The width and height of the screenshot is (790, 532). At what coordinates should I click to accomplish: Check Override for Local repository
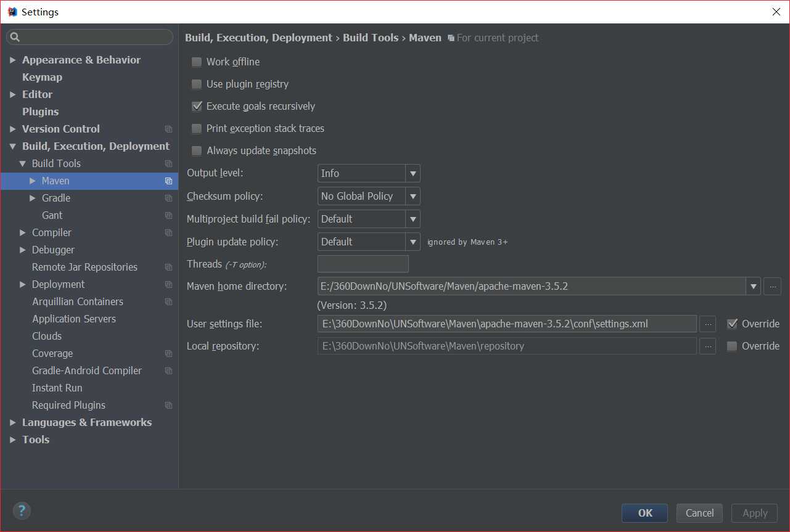(732, 346)
